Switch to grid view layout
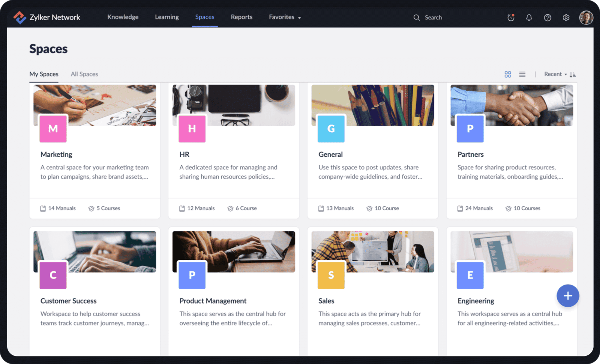This screenshot has width=600, height=364. coord(508,74)
